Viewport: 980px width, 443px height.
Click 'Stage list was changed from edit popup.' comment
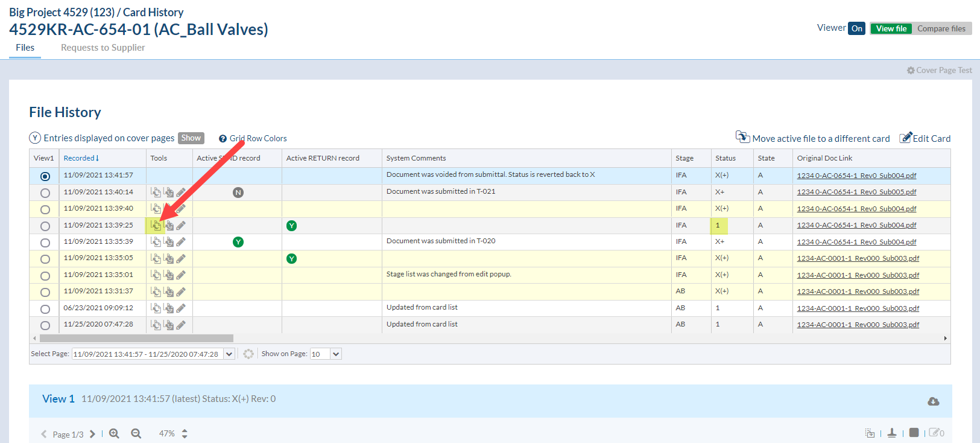(449, 274)
